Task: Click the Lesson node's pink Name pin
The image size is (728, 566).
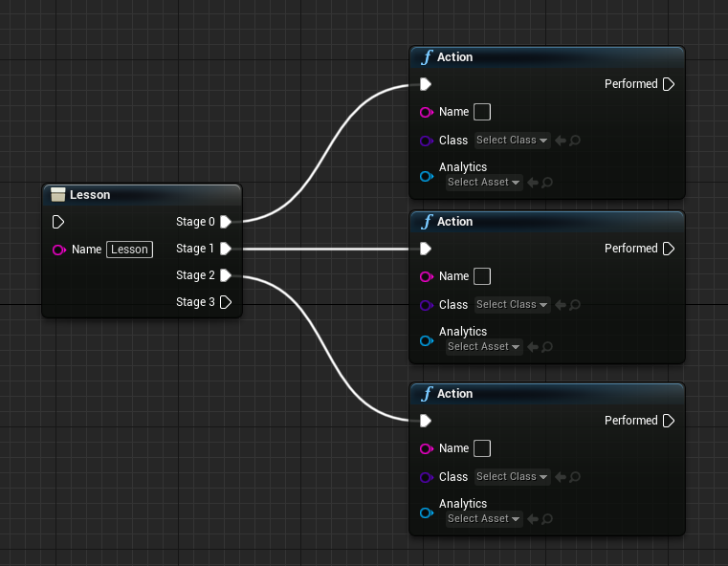Action: click(x=59, y=250)
